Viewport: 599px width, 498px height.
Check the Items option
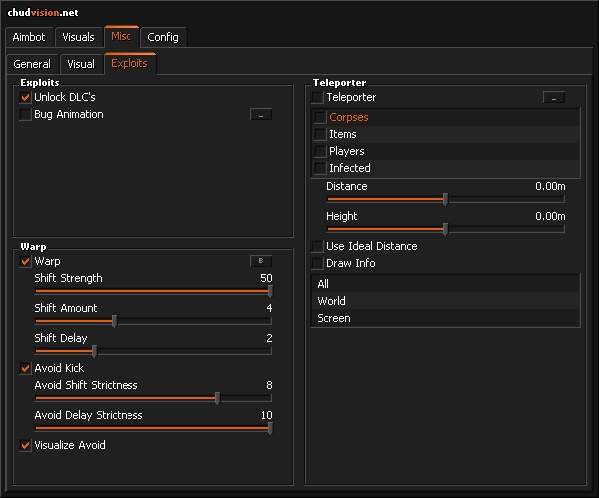[320, 134]
